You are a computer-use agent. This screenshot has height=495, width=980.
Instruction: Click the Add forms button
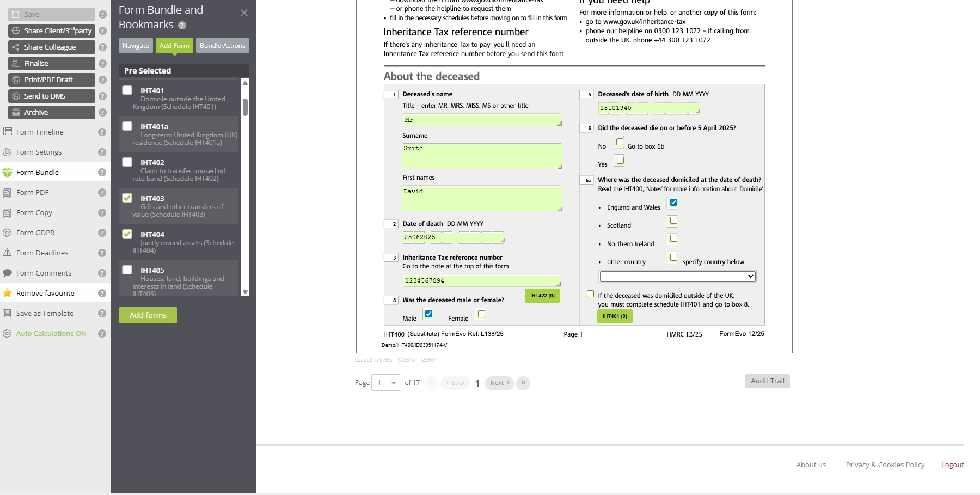click(148, 315)
